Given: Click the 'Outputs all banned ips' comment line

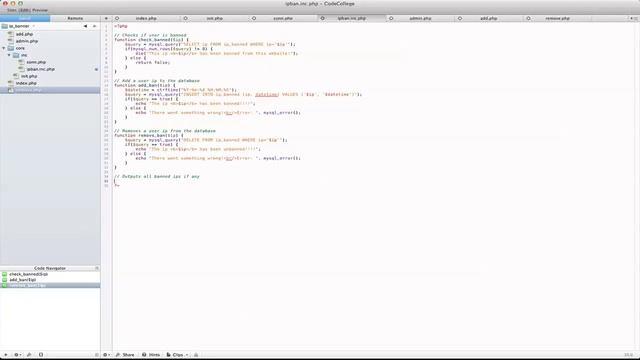Looking at the screenshot, I should click(x=157, y=176).
